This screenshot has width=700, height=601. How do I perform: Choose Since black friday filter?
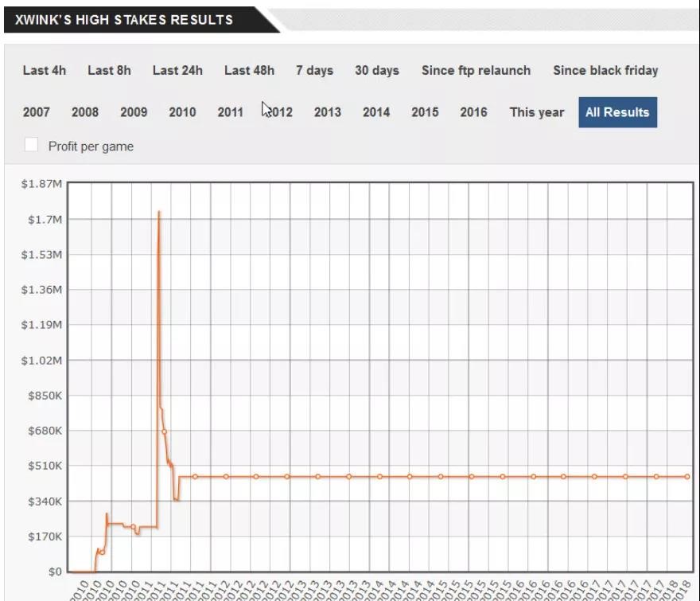coord(605,71)
